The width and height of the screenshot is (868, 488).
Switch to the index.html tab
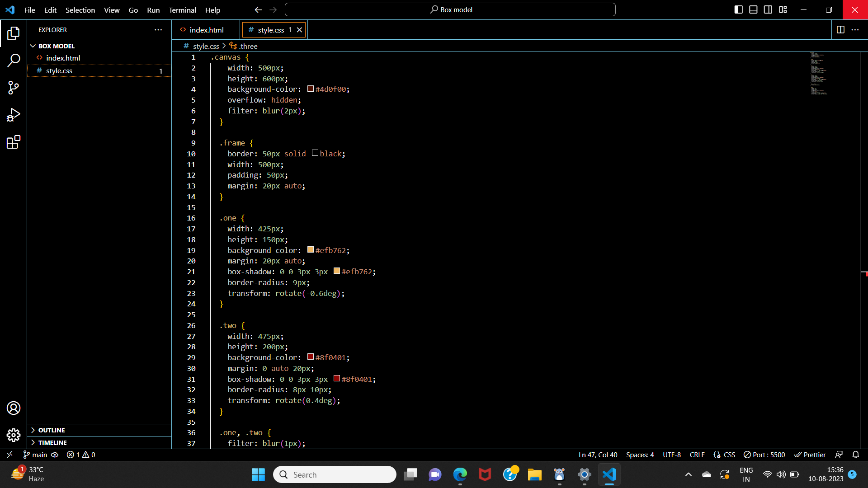206,29
